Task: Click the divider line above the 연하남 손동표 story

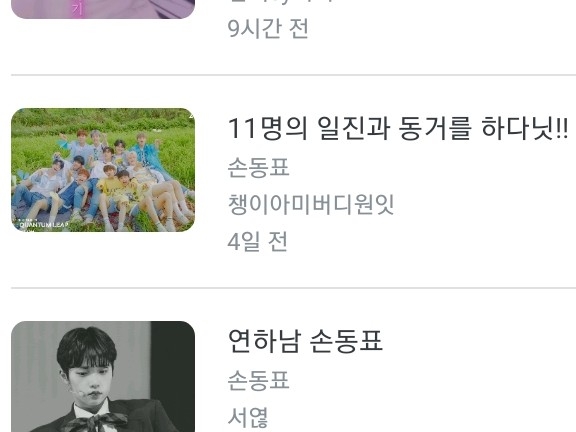Action: pos(294,288)
